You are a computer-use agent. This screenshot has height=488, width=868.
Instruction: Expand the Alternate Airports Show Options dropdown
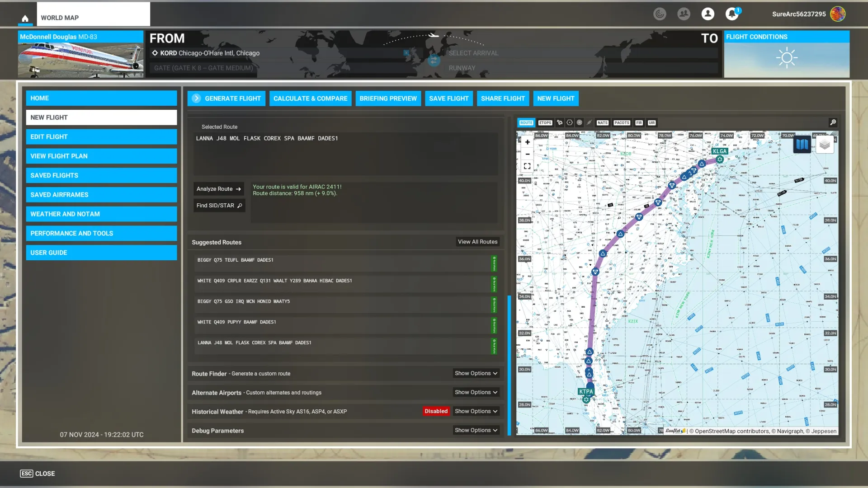pyautogui.click(x=476, y=392)
